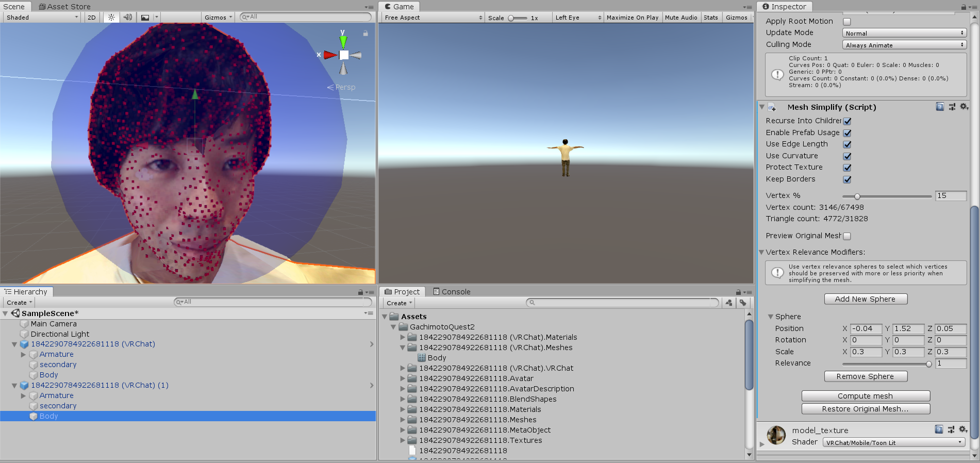Click Restore Original Mesh button
The width and height of the screenshot is (980, 463).
(865, 409)
